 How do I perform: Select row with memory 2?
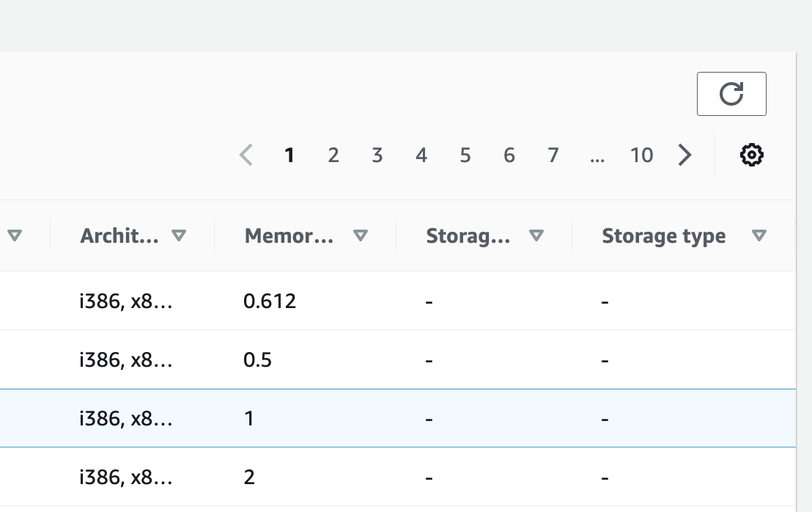click(398, 476)
